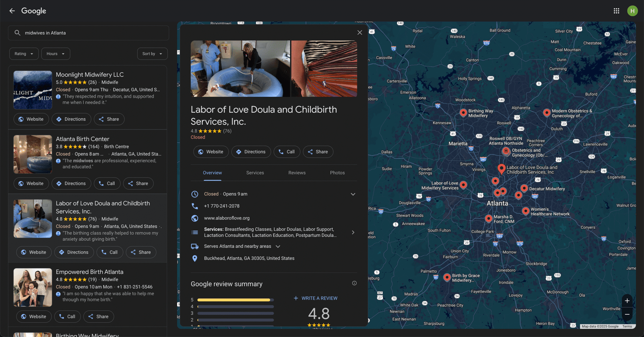
Task: Click Share in the details panel
Action: [x=318, y=152]
